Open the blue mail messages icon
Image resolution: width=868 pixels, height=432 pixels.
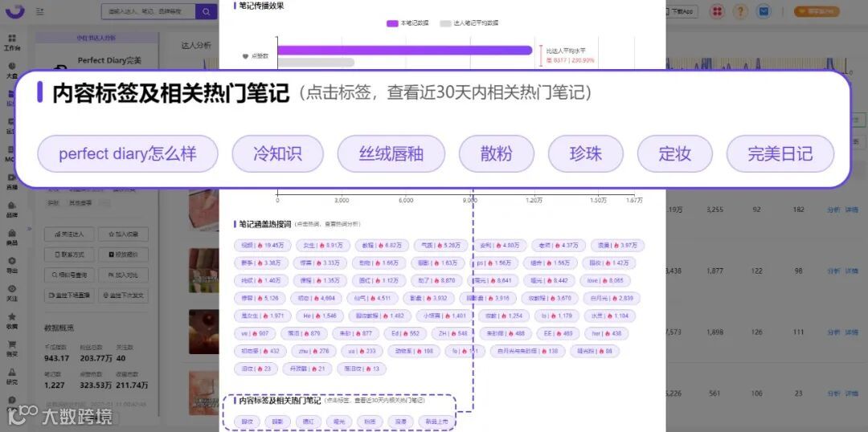tap(764, 11)
